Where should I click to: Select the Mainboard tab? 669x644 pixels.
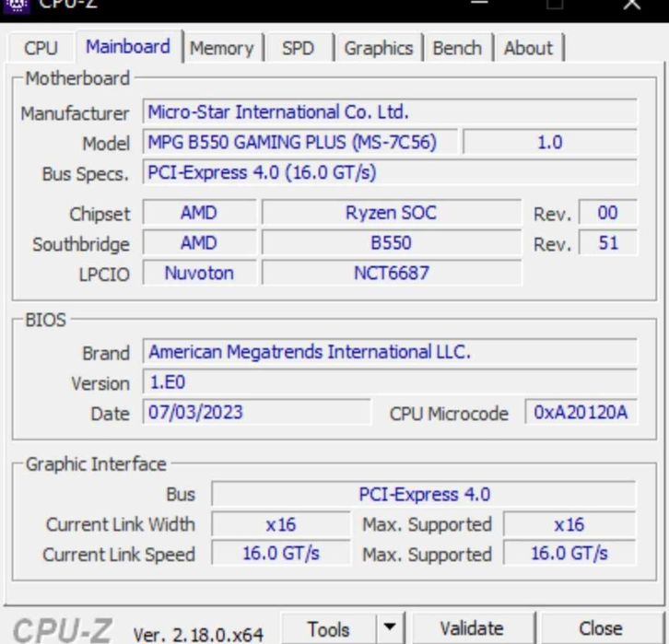coord(128,46)
